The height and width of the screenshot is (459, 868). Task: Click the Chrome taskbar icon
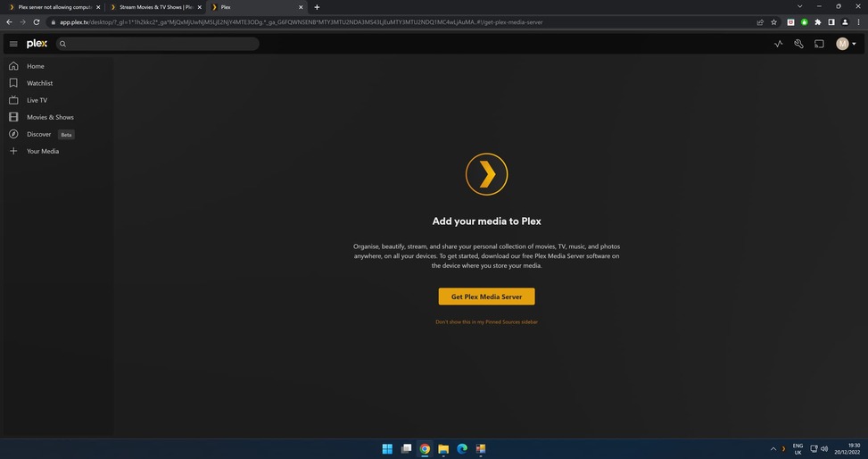[425, 448]
